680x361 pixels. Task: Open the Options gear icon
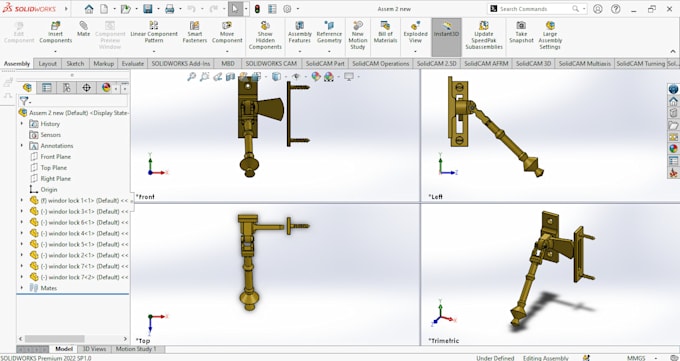click(287, 9)
